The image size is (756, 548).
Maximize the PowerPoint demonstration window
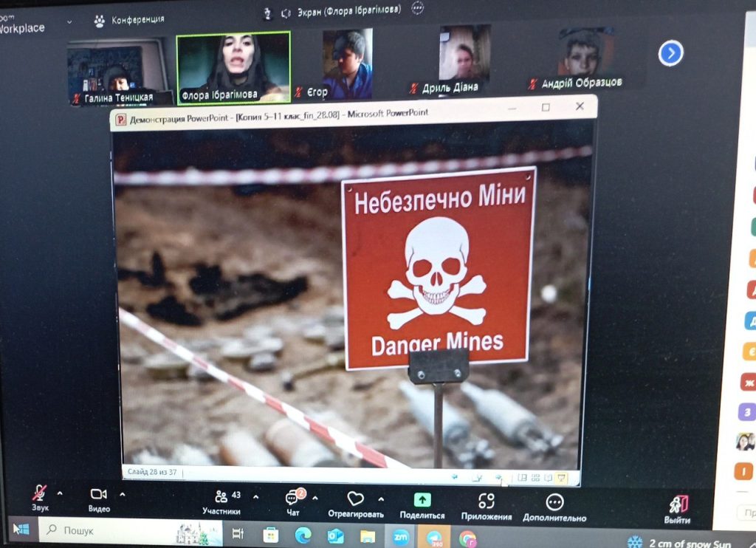click(546, 107)
